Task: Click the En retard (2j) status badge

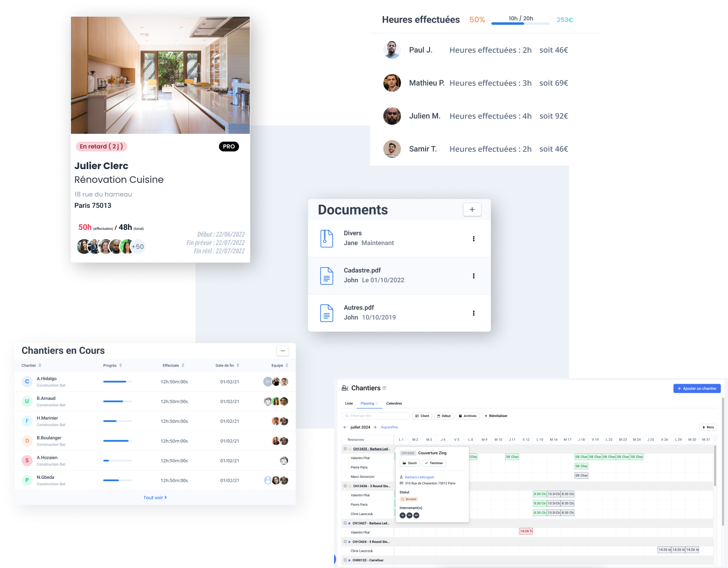Action: click(101, 147)
